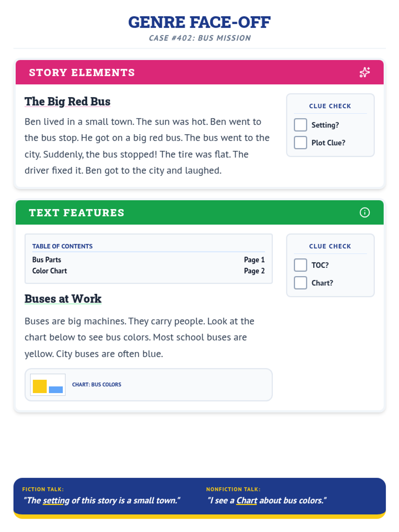Click the bus colors chart thumbnail
Screen dimensions: 399x532
click(48, 385)
